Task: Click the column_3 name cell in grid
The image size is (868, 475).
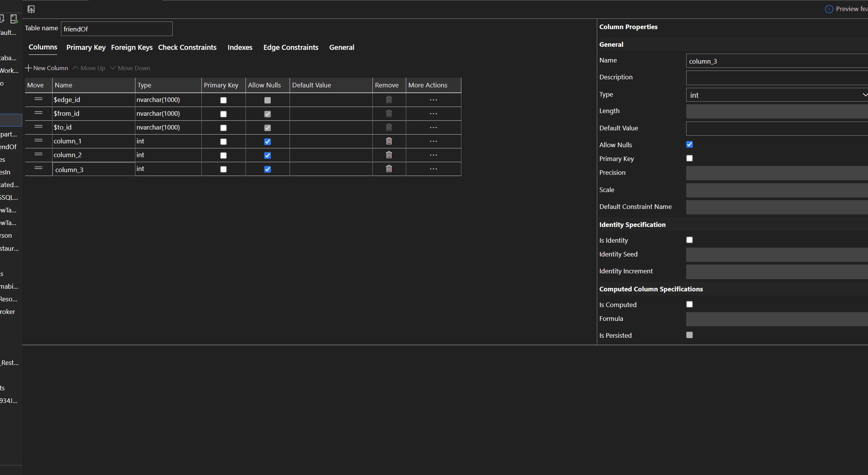Action: click(x=94, y=169)
